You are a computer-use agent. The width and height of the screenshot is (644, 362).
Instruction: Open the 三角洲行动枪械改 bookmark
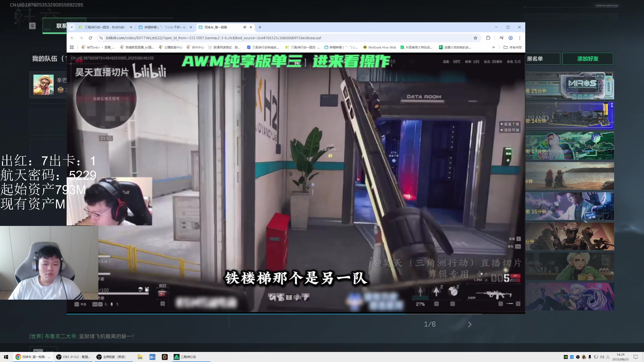263,47
